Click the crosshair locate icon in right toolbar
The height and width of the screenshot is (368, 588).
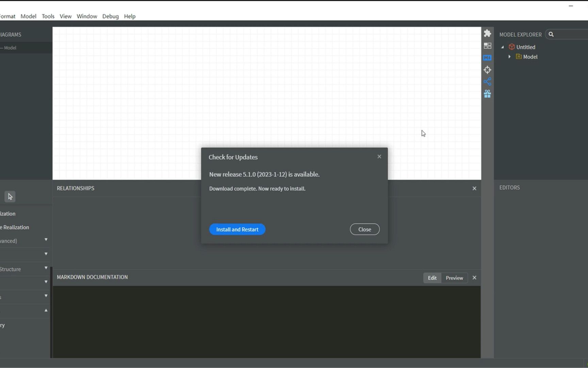(487, 70)
